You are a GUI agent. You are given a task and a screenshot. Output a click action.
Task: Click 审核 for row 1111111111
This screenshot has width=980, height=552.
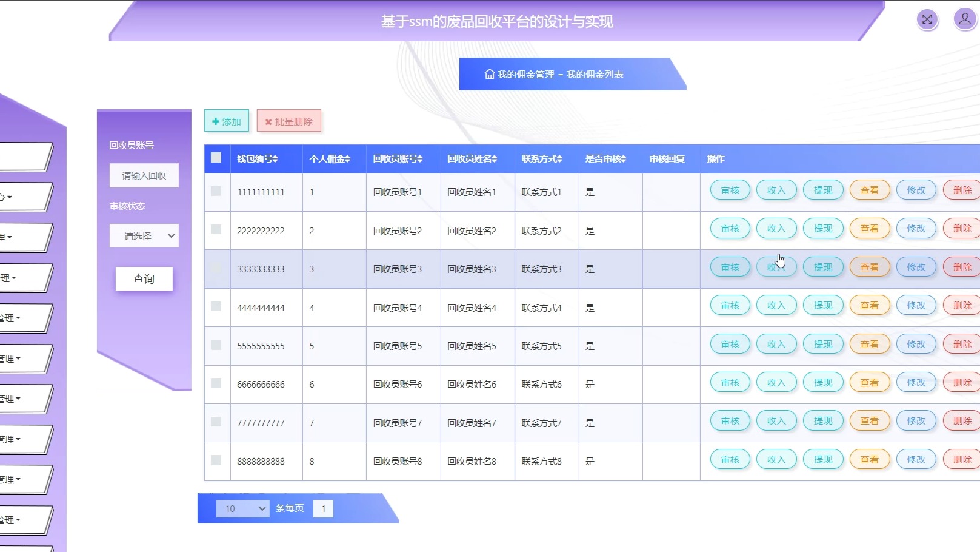pyautogui.click(x=730, y=190)
